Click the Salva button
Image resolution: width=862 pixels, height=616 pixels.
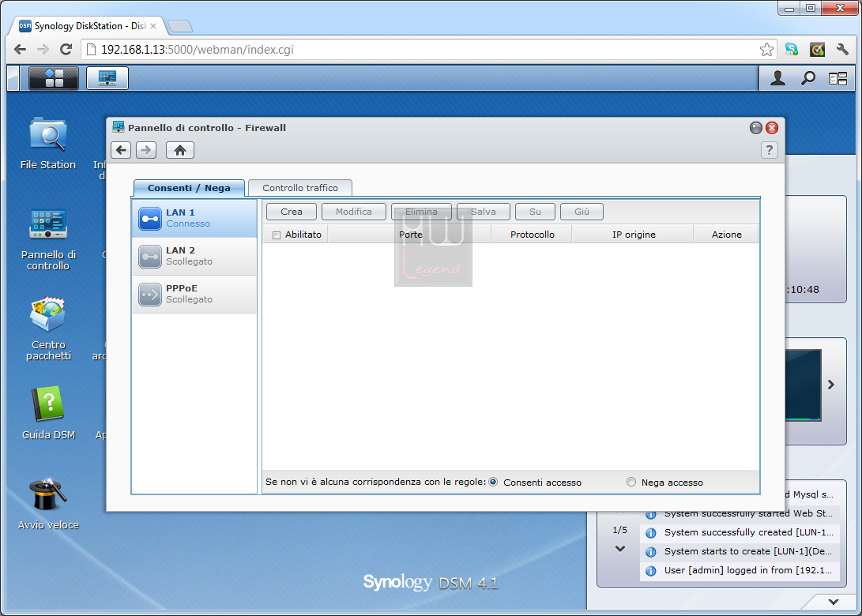point(484,212)
